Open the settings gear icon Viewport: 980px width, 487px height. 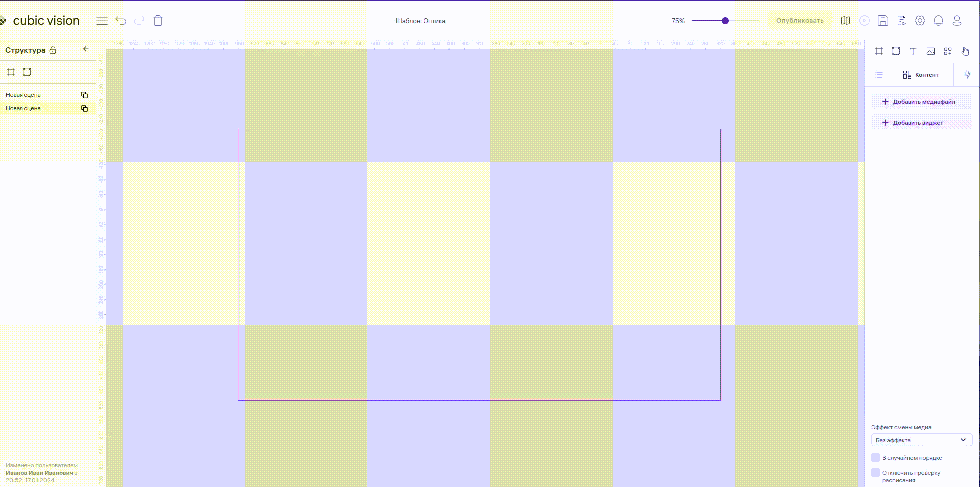point(920,21)
